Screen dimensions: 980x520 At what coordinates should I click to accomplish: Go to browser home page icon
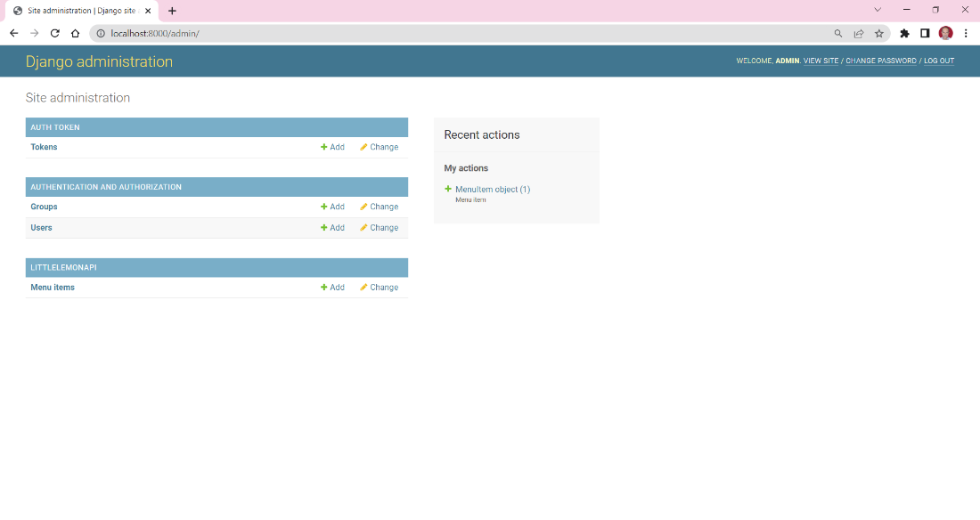[x=75, y=33]
